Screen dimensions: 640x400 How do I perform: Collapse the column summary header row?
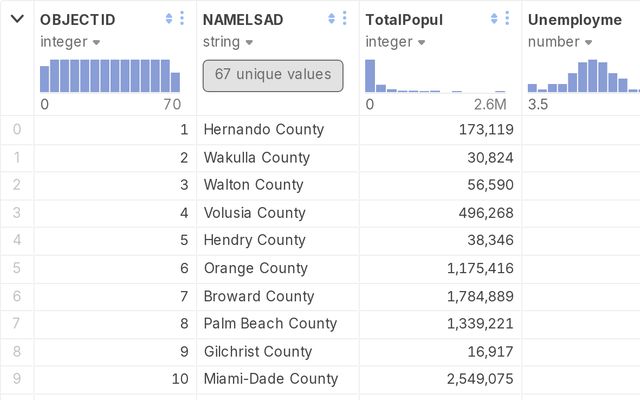17,19
